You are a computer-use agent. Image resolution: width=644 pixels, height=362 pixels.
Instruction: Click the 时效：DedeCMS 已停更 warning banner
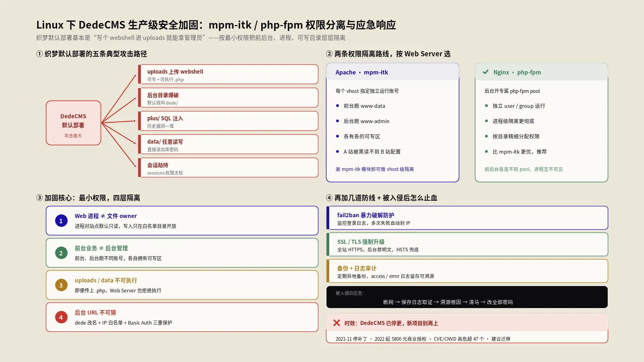point(467,323)
